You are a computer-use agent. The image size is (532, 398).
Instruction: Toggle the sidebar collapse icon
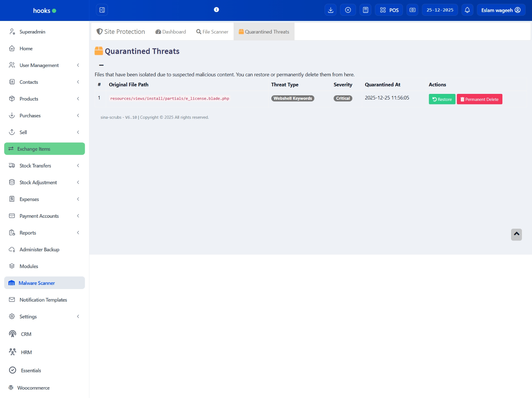pyautogui.click(x=102, y=10)
